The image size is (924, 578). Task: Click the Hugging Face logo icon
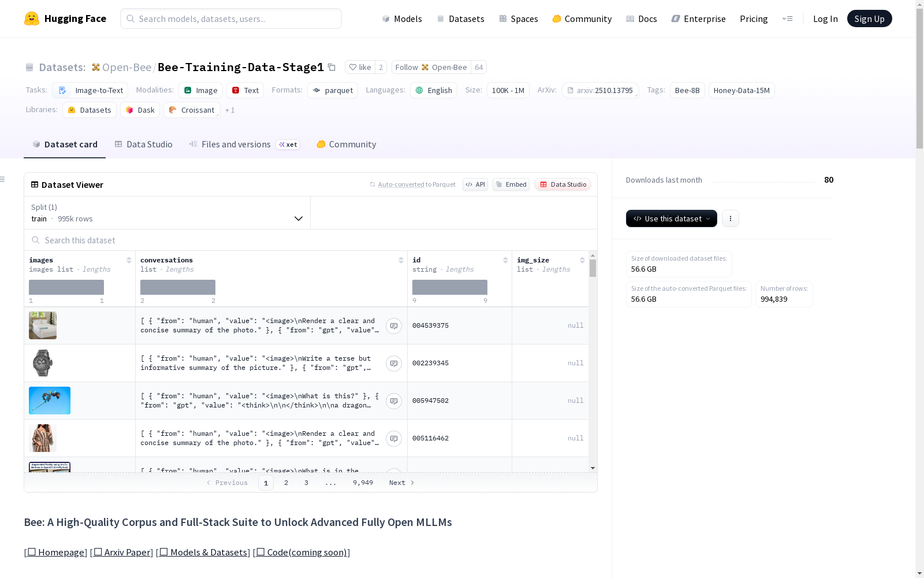[32, 18]
